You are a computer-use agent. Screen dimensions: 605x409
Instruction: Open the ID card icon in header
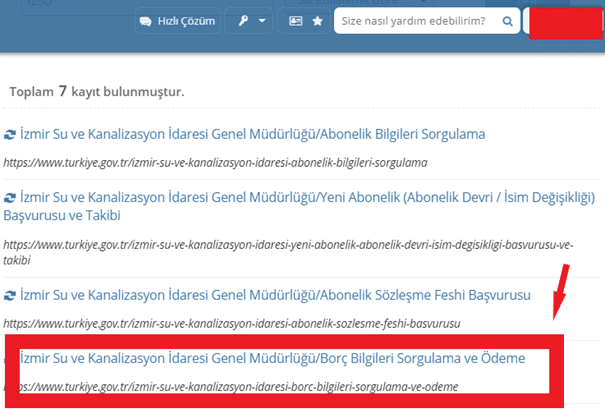coord(297,20)
